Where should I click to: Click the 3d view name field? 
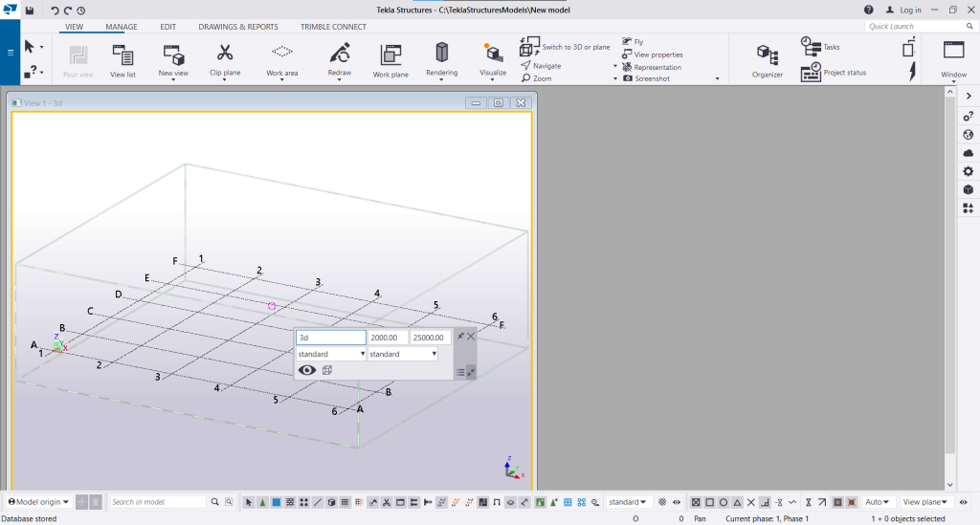pyautogui.click(x=330, y=338)
